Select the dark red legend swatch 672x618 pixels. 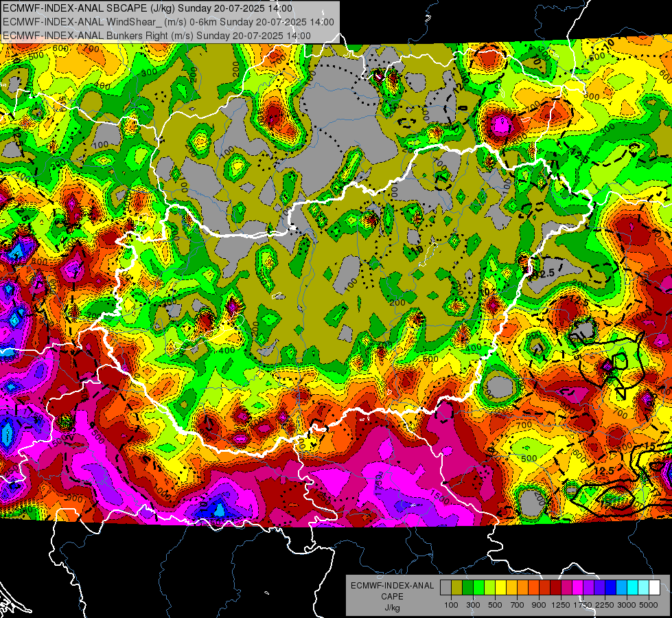(556, 588)
